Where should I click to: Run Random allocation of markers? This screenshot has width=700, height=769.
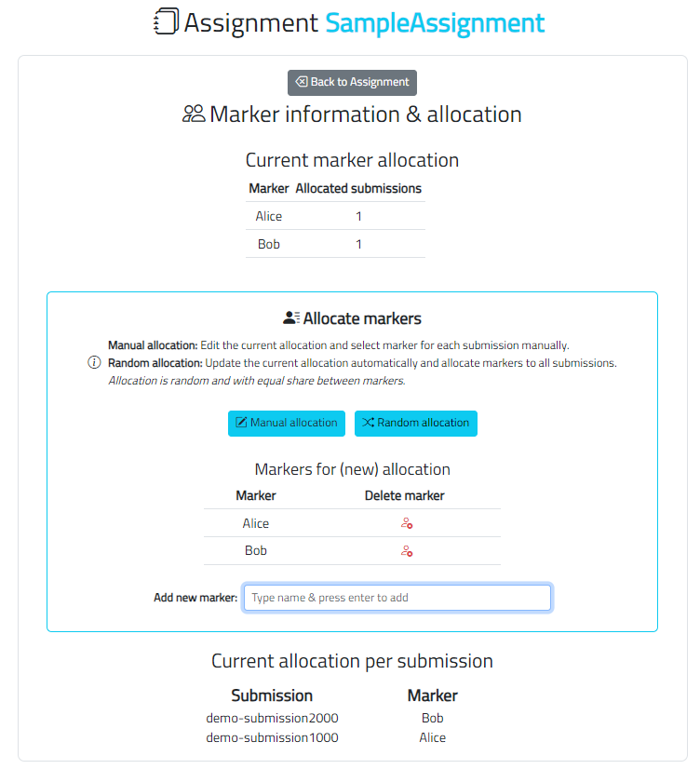coord(415,423)
